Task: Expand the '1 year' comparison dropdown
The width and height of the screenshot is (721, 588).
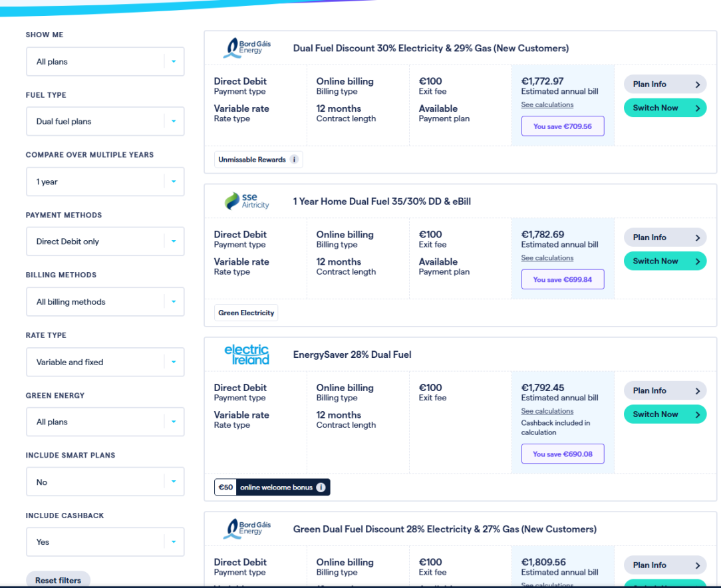Action: [105, 182]
